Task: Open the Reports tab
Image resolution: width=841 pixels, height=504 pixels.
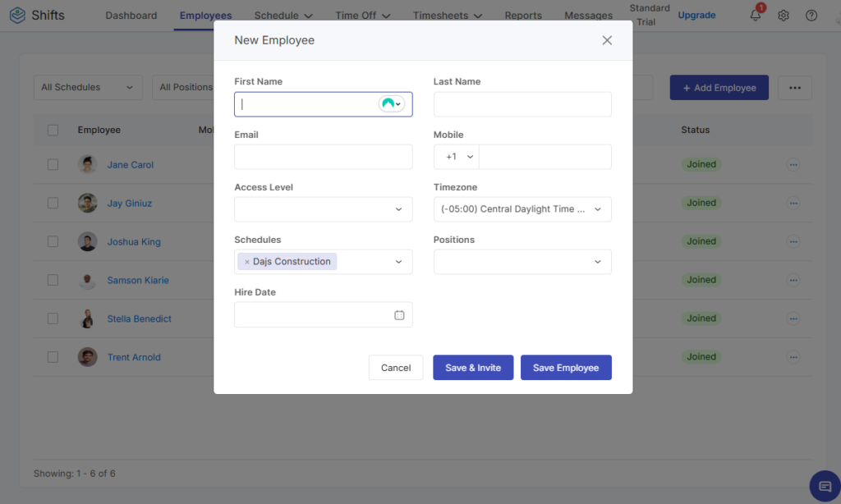Action: [x=523, y=16]
